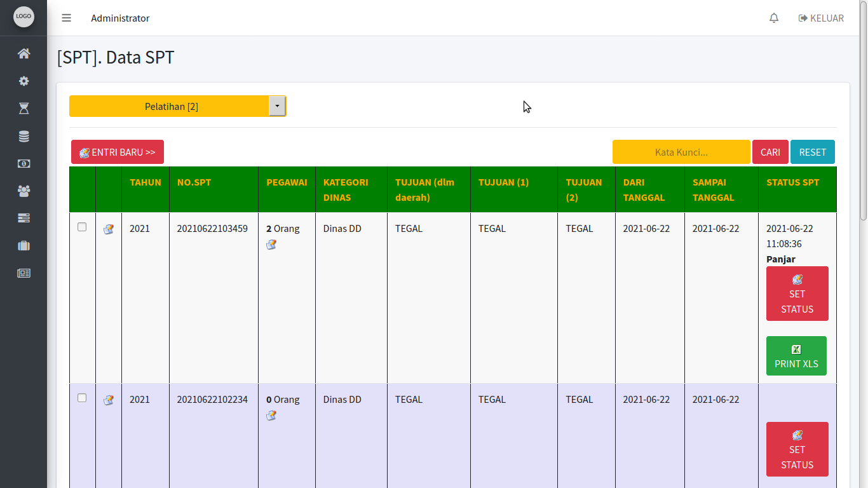This screenshot has width=868, height=488.
Task: Edit pegawai icon under 2 Orang
Action: tap(271, 245)
